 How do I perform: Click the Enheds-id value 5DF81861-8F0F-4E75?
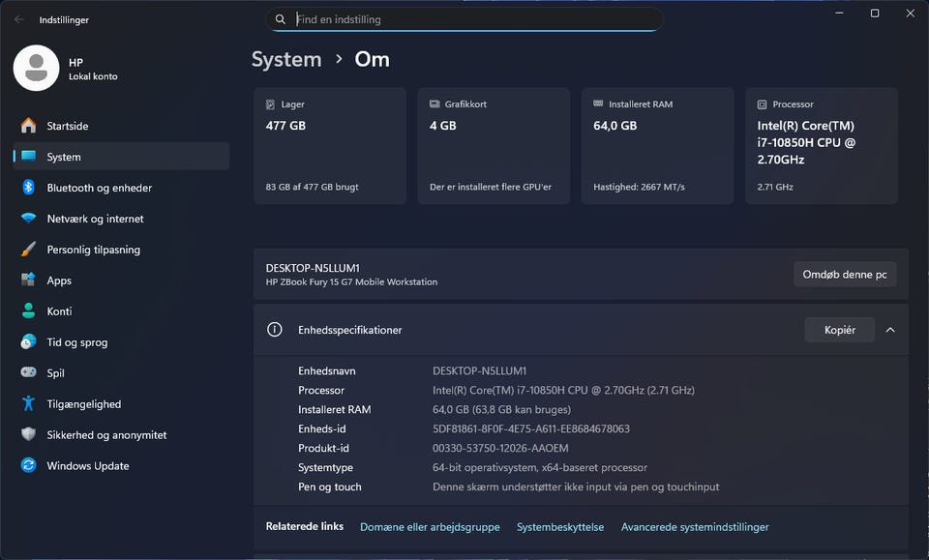click(x=531, y=428)
